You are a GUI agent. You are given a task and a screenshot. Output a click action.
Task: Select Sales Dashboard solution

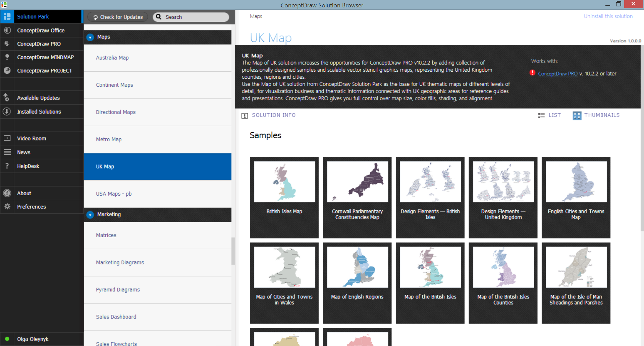tap(158, 317)
